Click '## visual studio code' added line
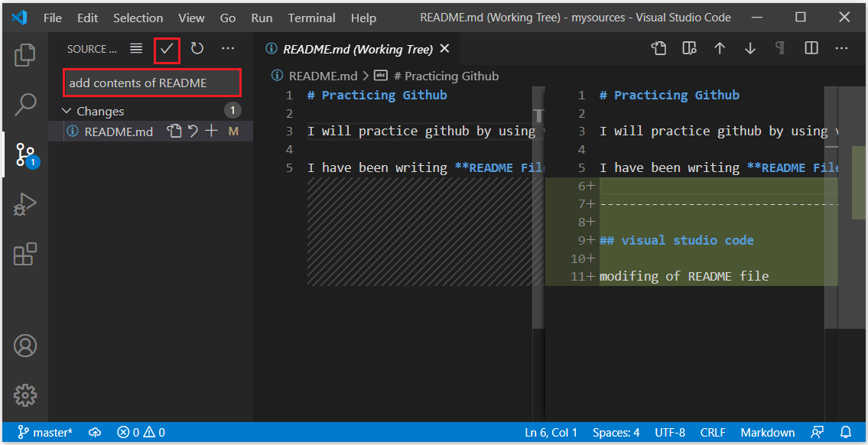 pos(677,240)
